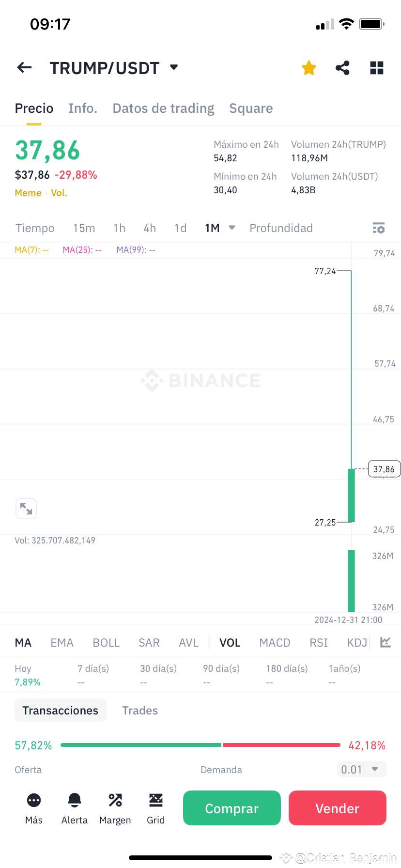
Task: Expand the TRUMP/USDT pair selector arrow
Action: click(x=174, y=67)
